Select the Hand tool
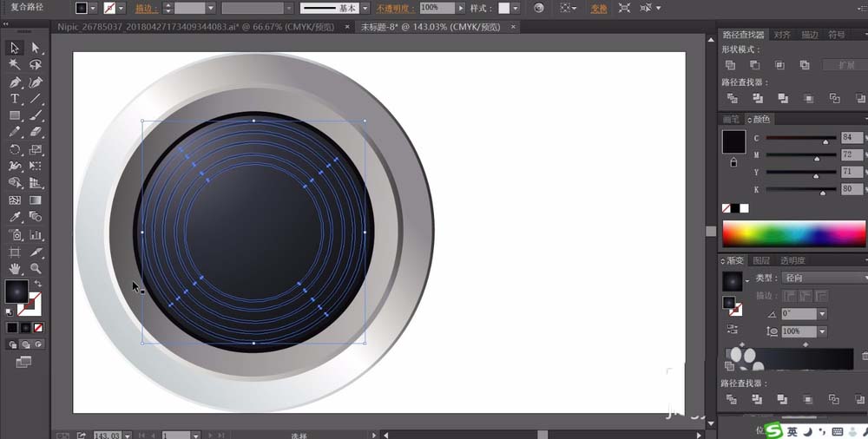868x439 pixels. [x=15, y=268]
